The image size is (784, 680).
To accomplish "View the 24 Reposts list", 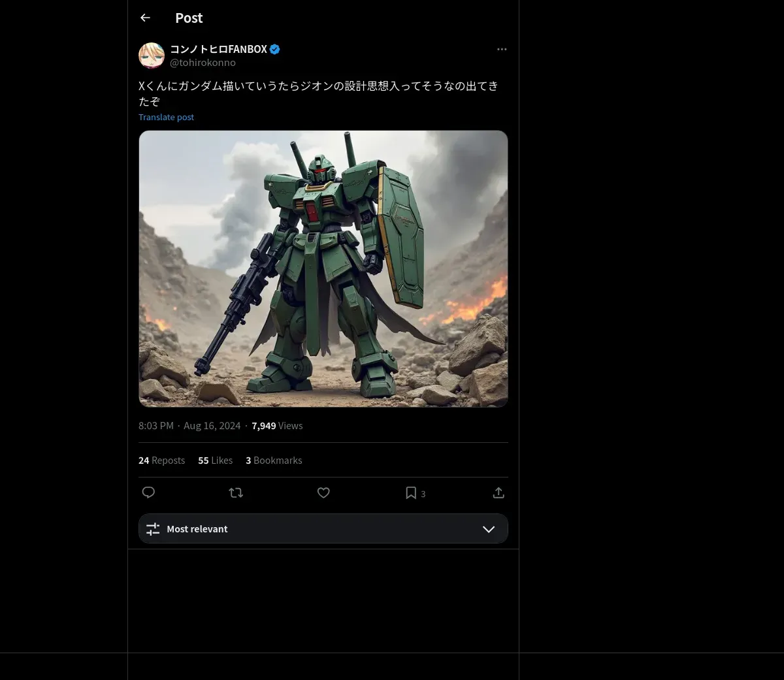I will (161, 461).
